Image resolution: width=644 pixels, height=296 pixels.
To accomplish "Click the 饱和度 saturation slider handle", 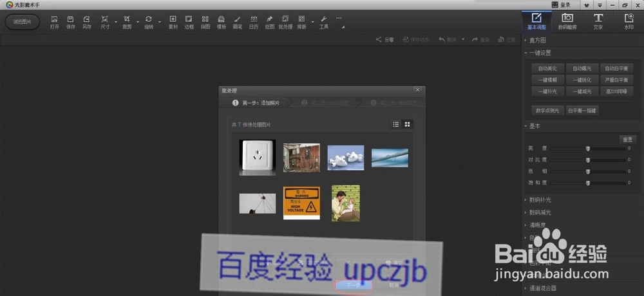I will click(588, 183).
